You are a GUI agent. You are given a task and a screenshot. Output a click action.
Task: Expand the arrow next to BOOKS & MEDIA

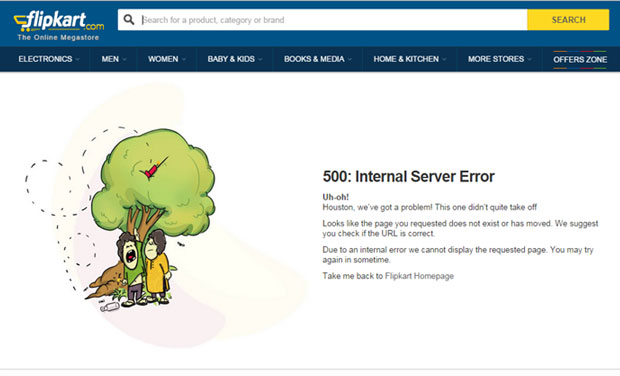pyautogui.click(x=350, y=59)
